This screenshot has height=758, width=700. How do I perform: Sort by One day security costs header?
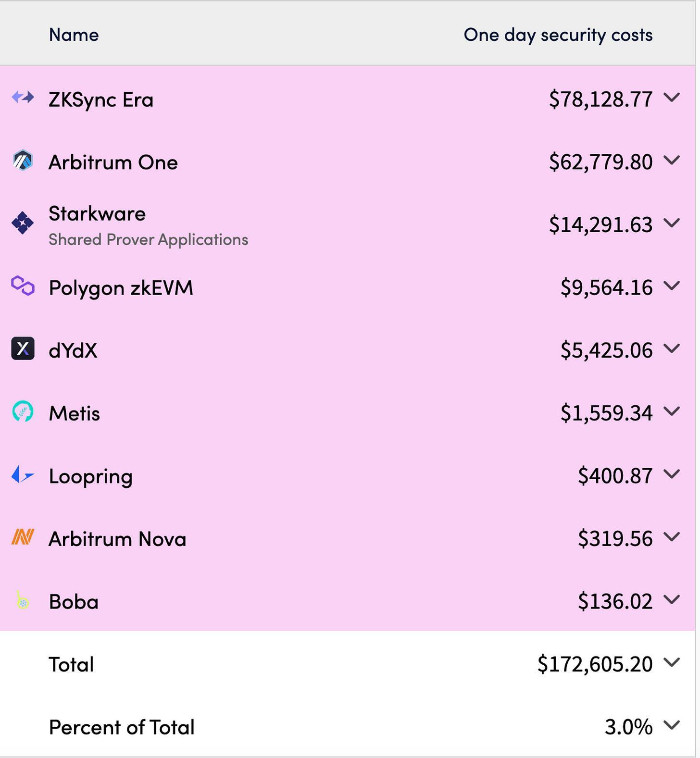(558, 35)
